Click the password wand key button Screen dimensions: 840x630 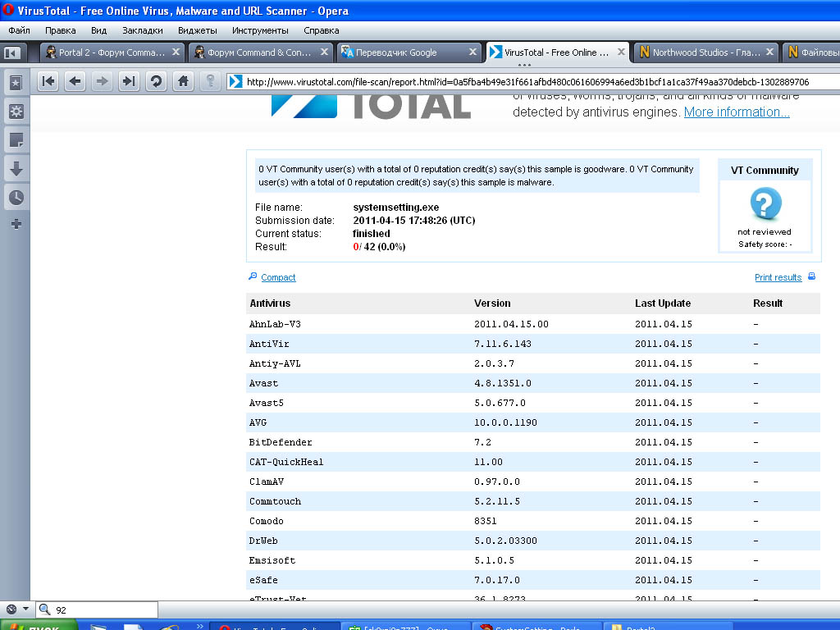(x=211, y=81)
